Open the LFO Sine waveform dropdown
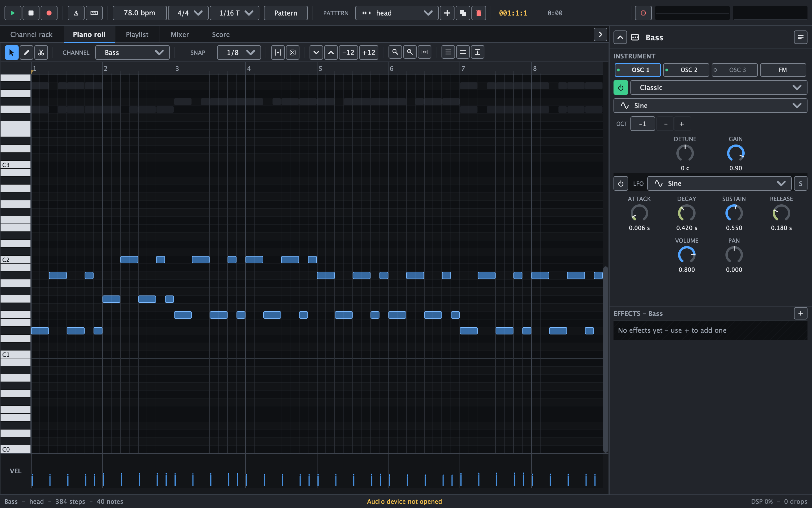 coord(719,183)
